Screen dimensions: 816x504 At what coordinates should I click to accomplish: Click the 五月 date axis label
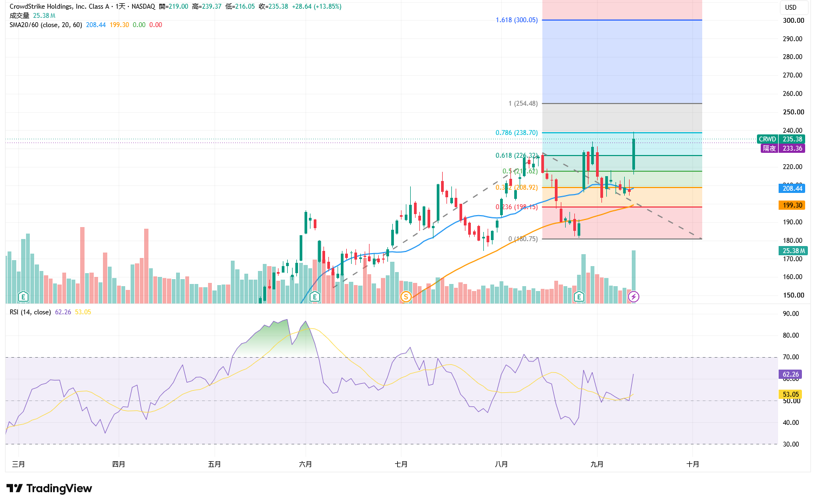click(x=215, y=464)
